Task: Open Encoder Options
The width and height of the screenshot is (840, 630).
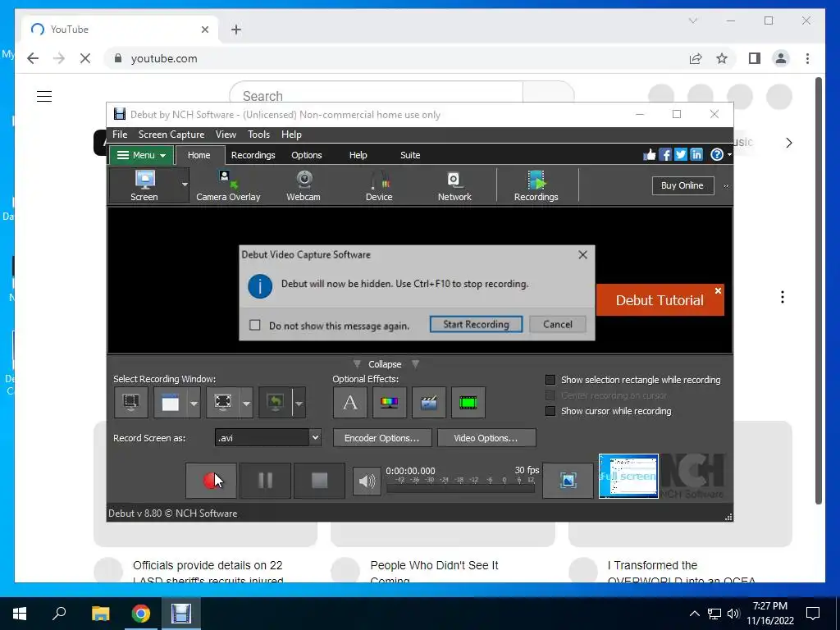Action: pos(382,438)
